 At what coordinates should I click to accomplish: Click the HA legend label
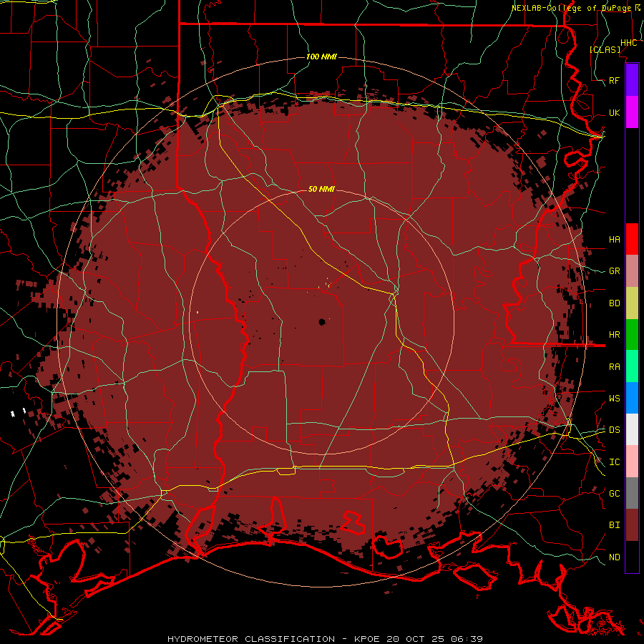tap(614, 240)
